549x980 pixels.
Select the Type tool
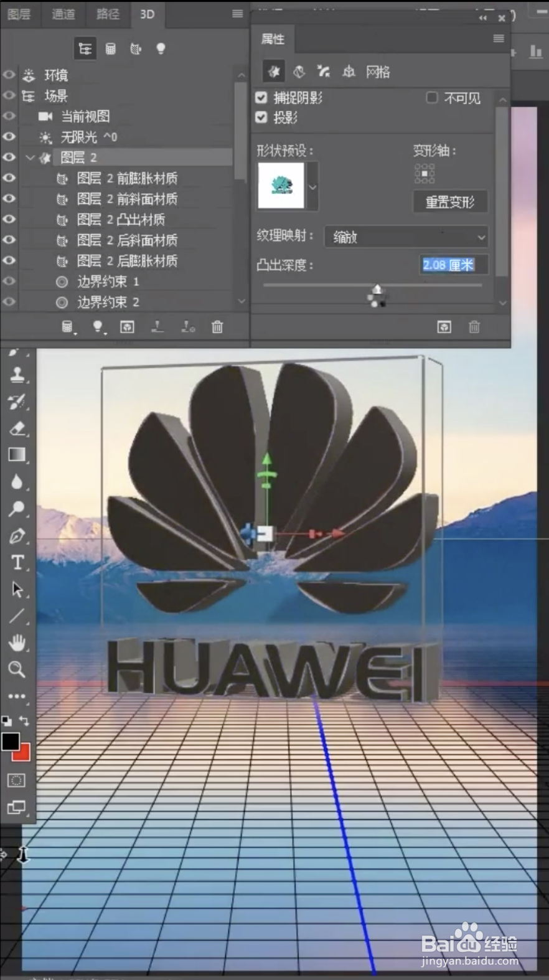17,563
